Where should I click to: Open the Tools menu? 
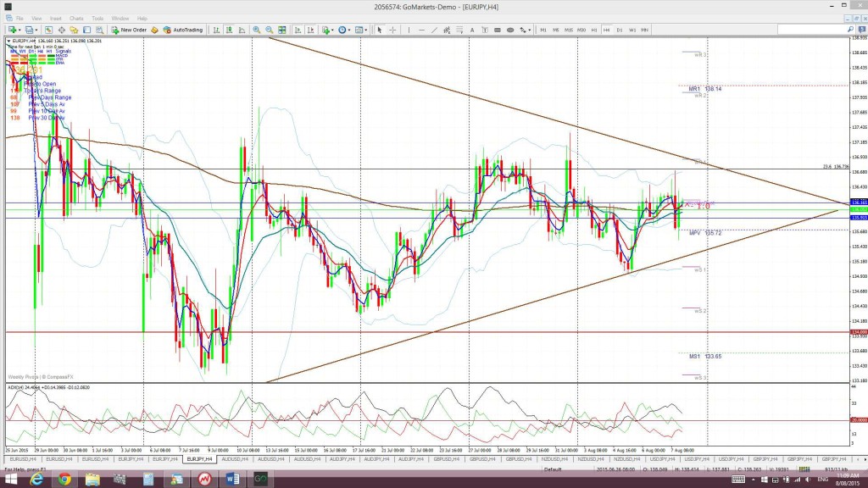[97, 19]
